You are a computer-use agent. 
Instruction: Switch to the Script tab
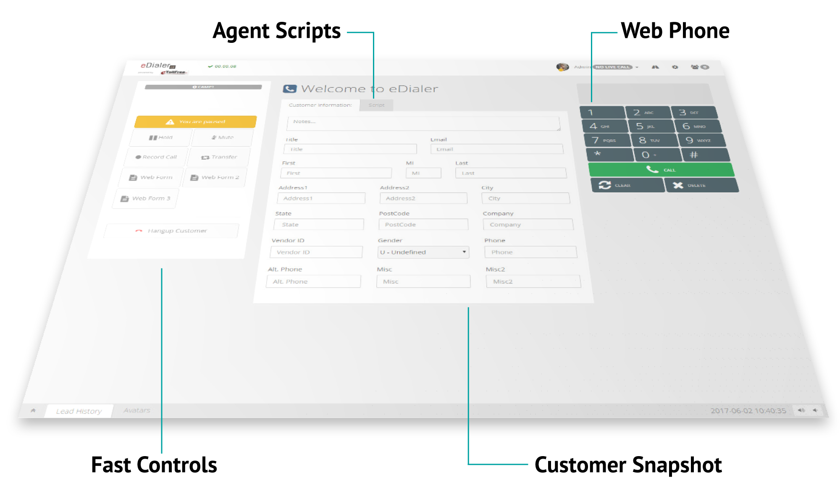click(376, 105)
